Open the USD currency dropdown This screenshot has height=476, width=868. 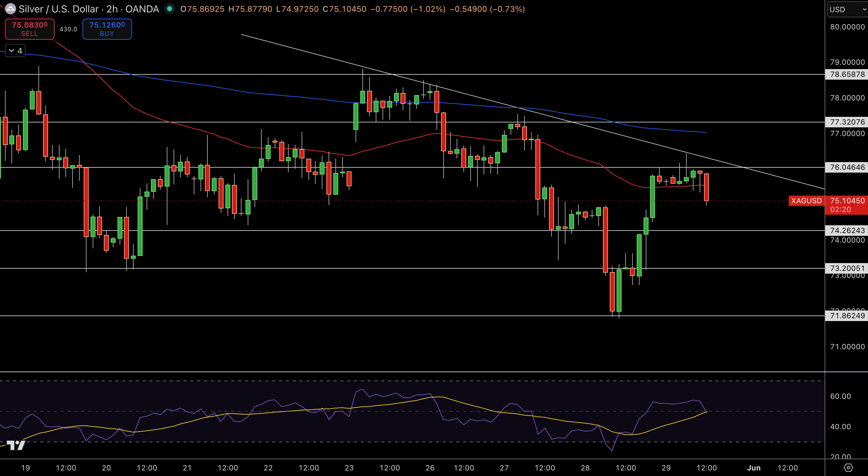pyautogui.click(x=848, y=9)
